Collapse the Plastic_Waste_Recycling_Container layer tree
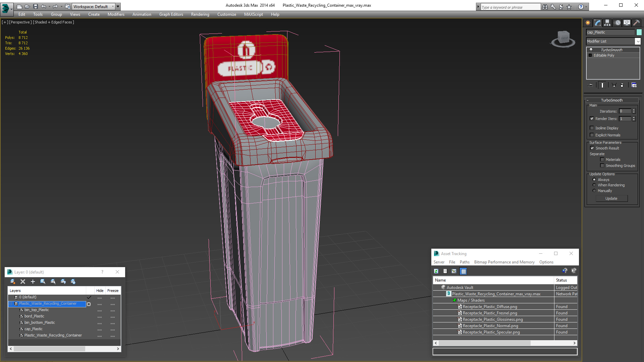 (x=11, y=304)
